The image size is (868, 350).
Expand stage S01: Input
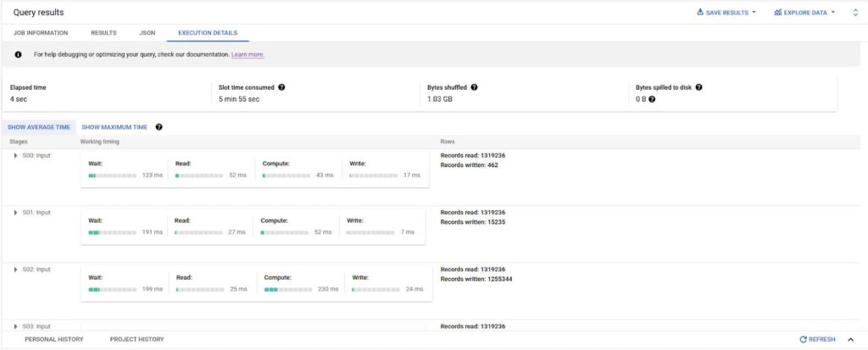tap(15, 213)
